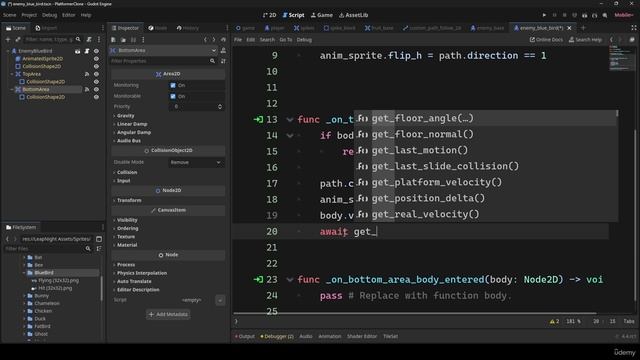640x360 pixels.
Task: Open the Script property dropdown arrow
Action: tap(220, 300)
